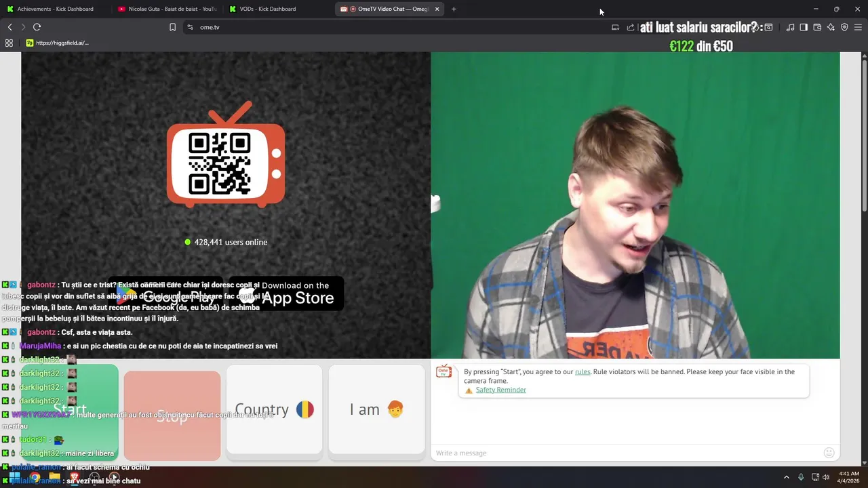The width and height of the screenshot is (868, 488).
Task: Click the browser forward arrow
Action: pyautogui.click(x=22, y=27)
